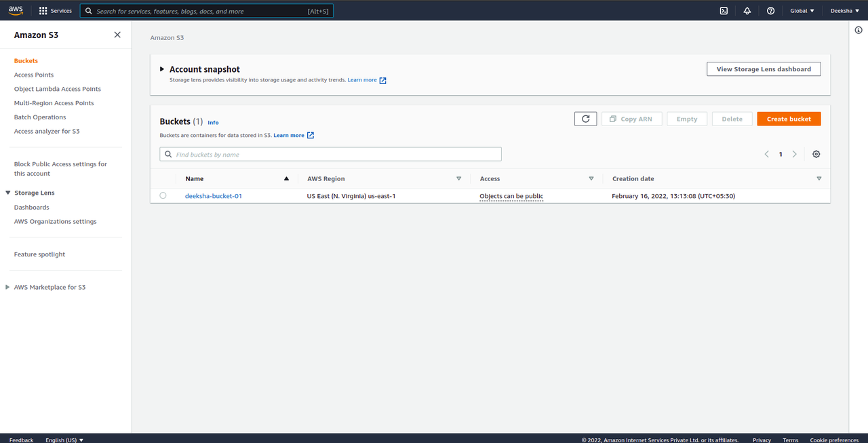
Task: Open the AWS home logo
Action: tap(16, 10)
